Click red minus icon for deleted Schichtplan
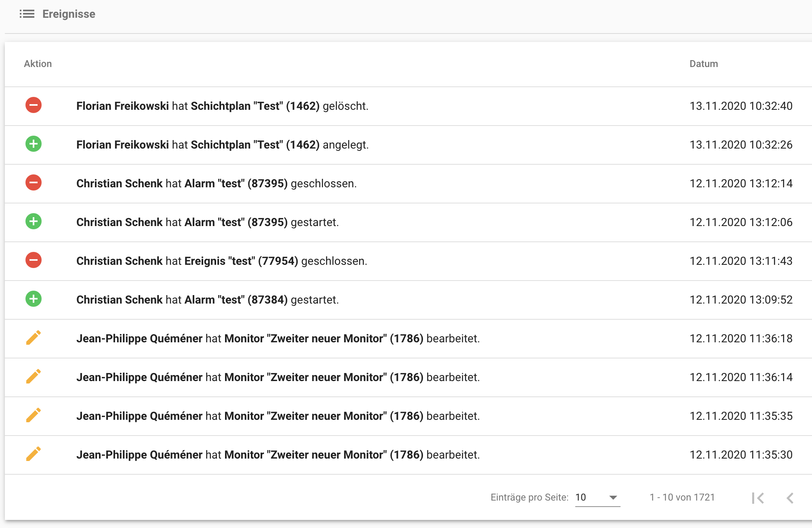This screenshot has height=528, width=812. click(x=34, y=105)
